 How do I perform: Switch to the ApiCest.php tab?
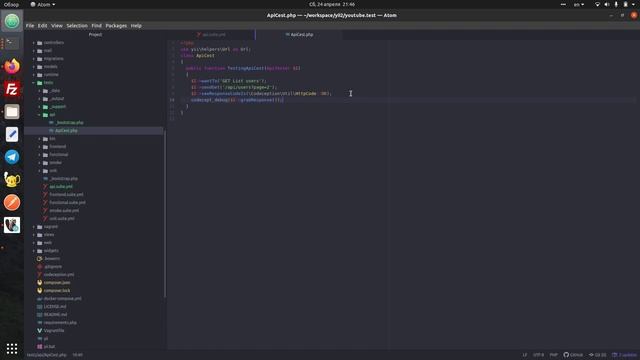click(x=299, y=35)
